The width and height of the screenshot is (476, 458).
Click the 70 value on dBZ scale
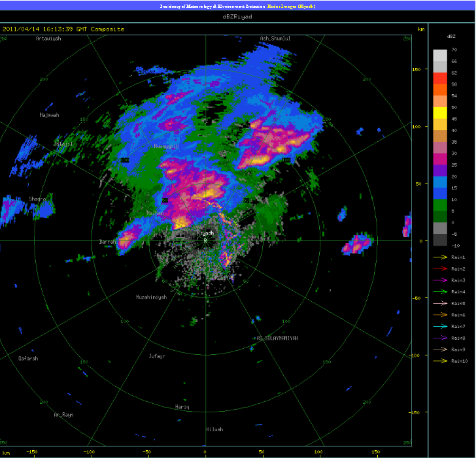pos(454,50)
